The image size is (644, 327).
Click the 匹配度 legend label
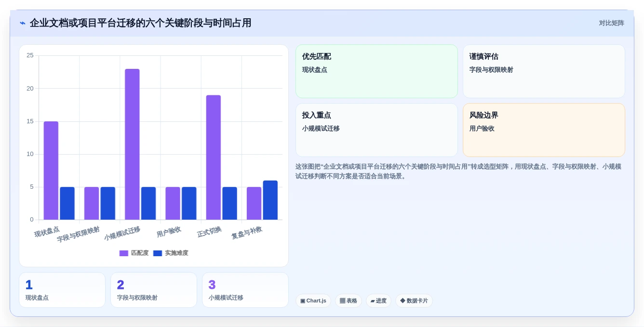click(x=140, y=253)
